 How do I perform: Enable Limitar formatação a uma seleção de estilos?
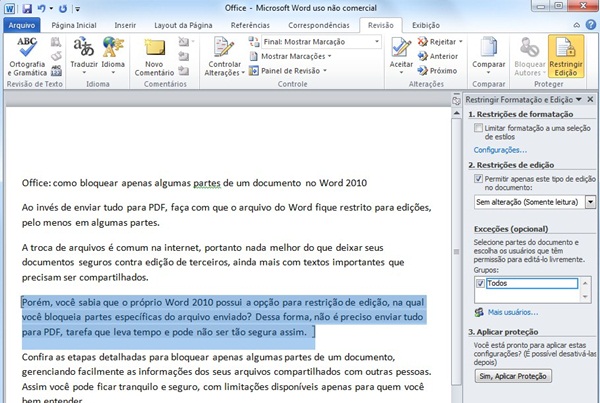point(478,128)
